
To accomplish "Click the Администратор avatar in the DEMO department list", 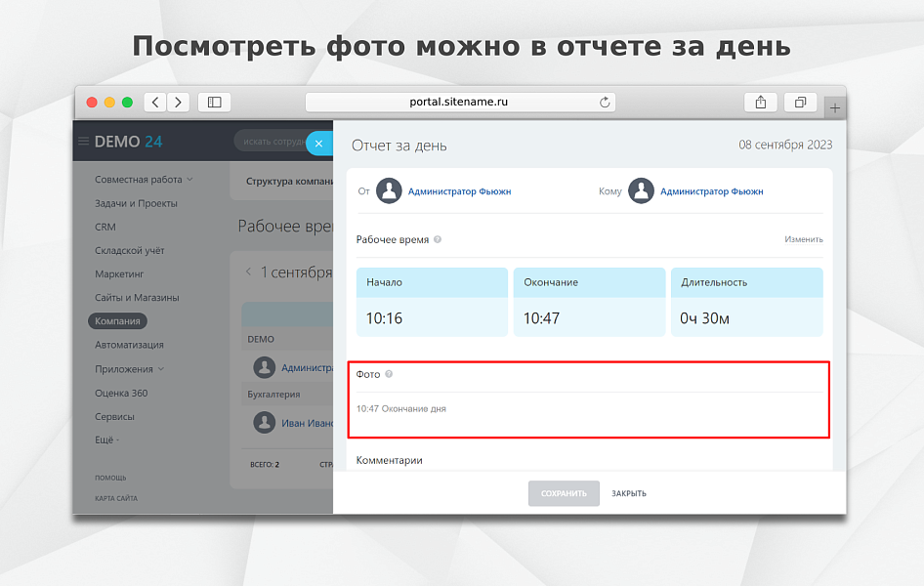I will click(264, 367).
